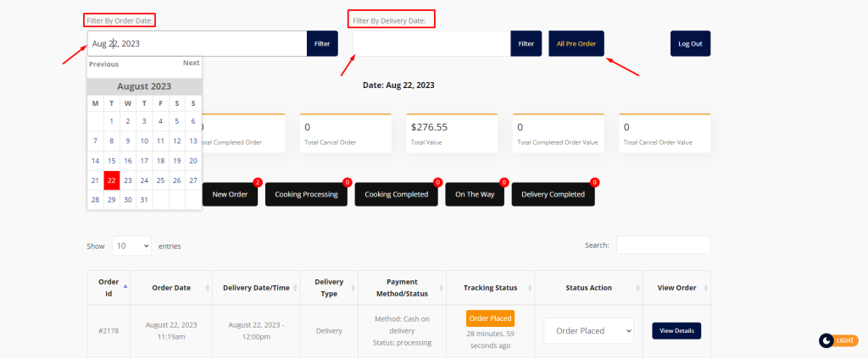Viewport: 868px width, 359px height.
Task: Select August 15 in the calendar
Action: (111, 160)
